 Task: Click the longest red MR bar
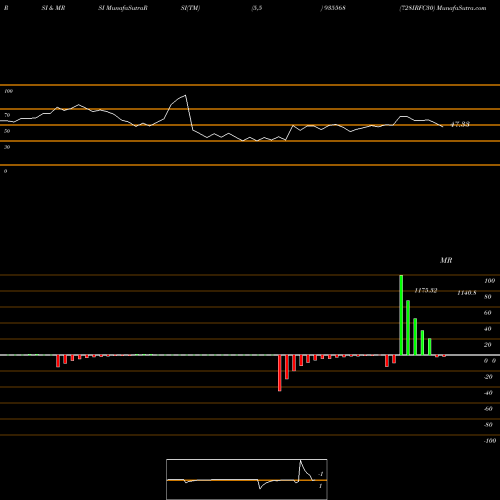(x=280, y=373)
